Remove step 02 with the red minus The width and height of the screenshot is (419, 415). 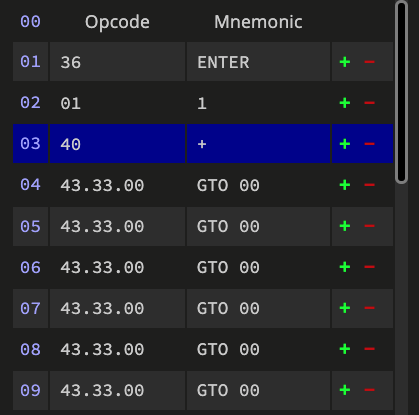369,103
